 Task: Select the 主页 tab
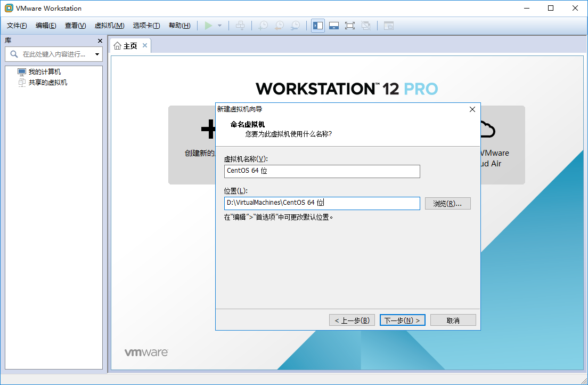(x=130, y=46)
